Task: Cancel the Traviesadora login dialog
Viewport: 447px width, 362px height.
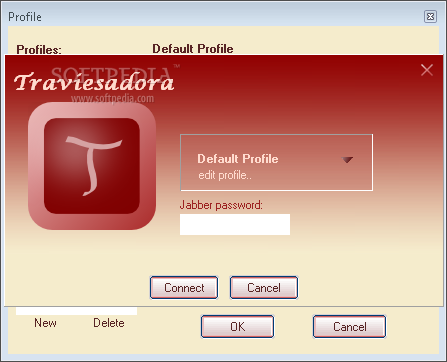Action: coord(264,287)
